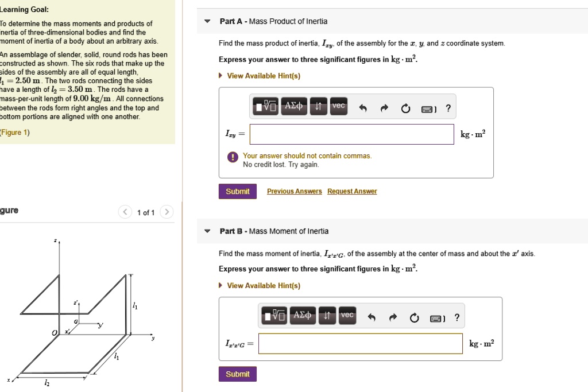The image size is (588, 392).
Task: Click the subscript/superscript icon in Part A
Action: (x=318, y=107)
